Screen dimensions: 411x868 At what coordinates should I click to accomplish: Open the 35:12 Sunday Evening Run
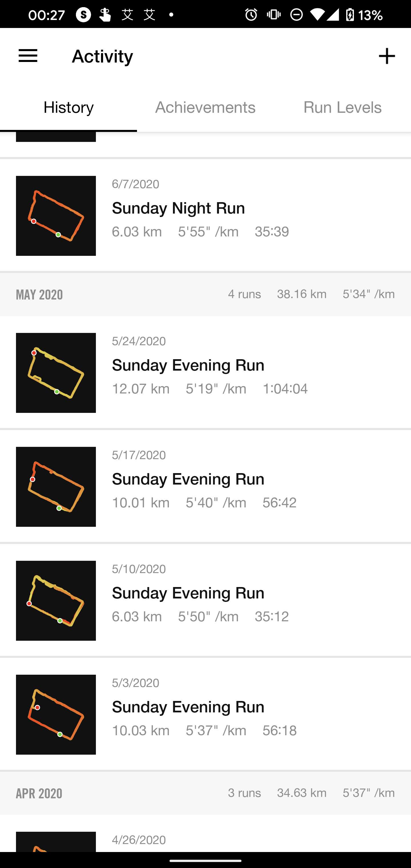tap(188, 593)
